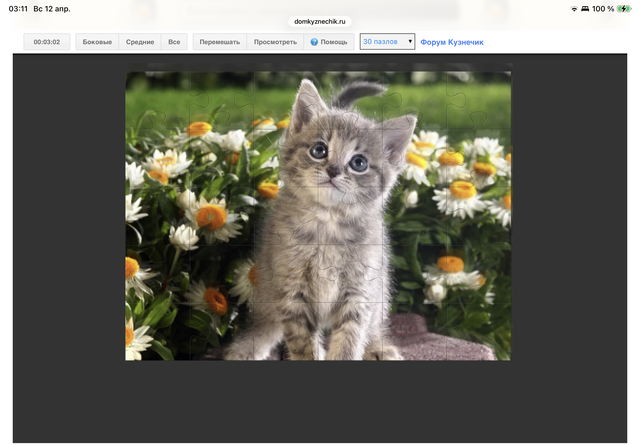The height and width of the screenshot is (445, 640).
Task: Select the Средние pieces button
Action: pyautogui.click(x=140, y=43)
